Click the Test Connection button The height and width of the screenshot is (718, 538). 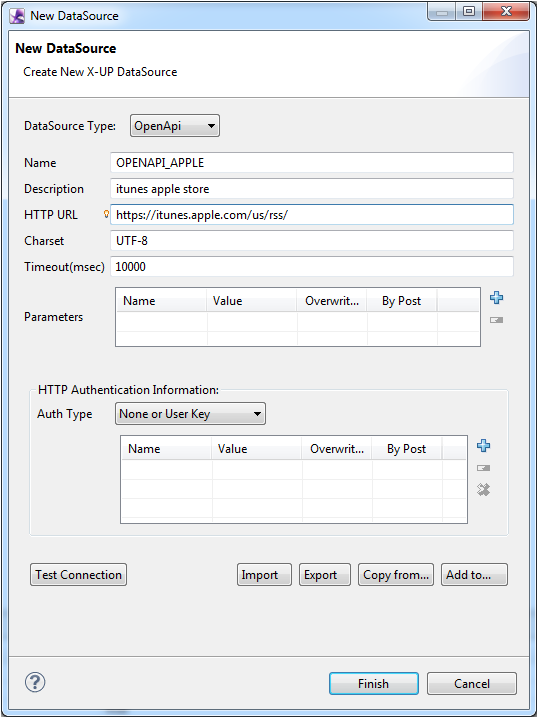point(78,575)
